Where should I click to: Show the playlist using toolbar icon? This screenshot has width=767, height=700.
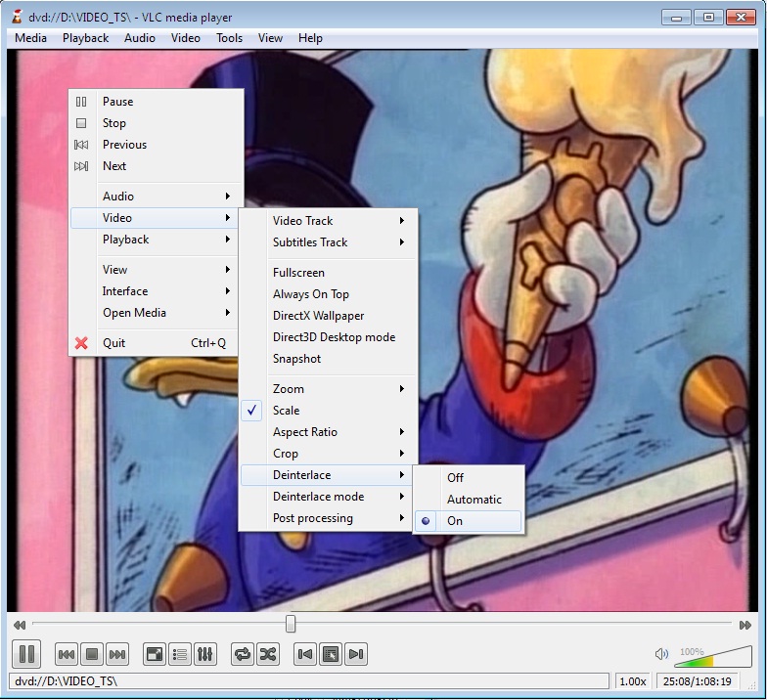click(180, 654)
